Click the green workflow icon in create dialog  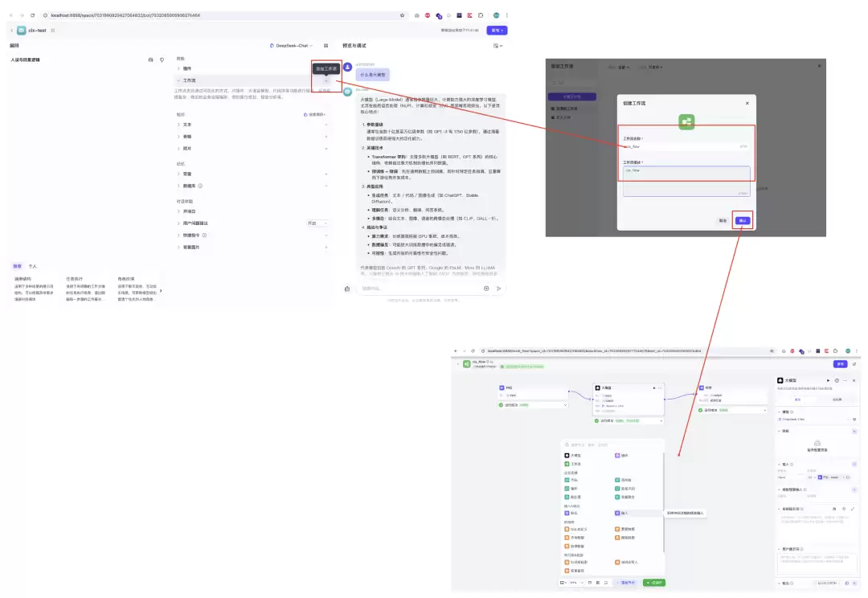[x=686, y=121]
